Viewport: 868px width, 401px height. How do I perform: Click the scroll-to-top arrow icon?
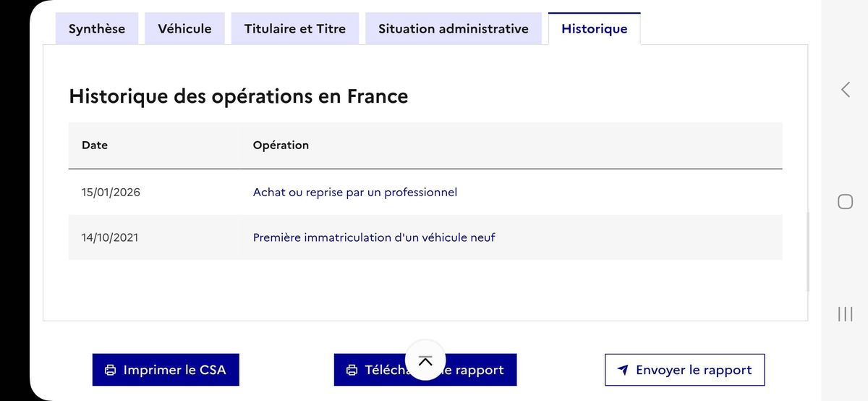425,360
